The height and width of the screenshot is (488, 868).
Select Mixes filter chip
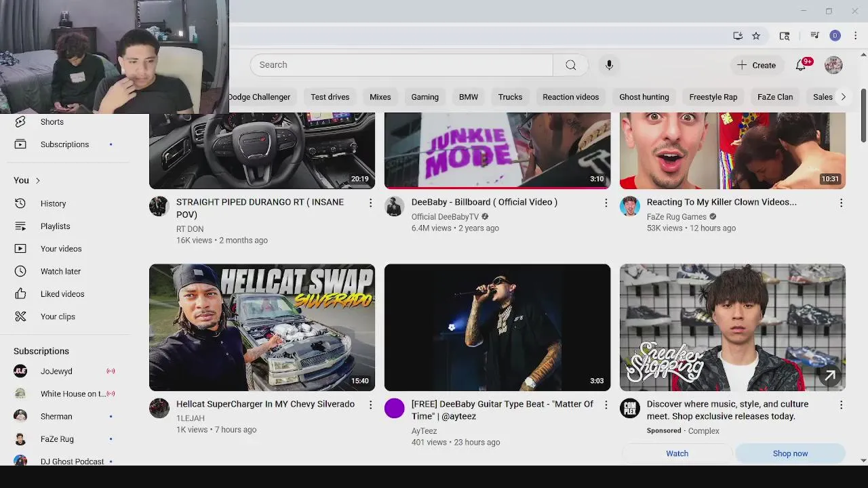tap(380, 97)
